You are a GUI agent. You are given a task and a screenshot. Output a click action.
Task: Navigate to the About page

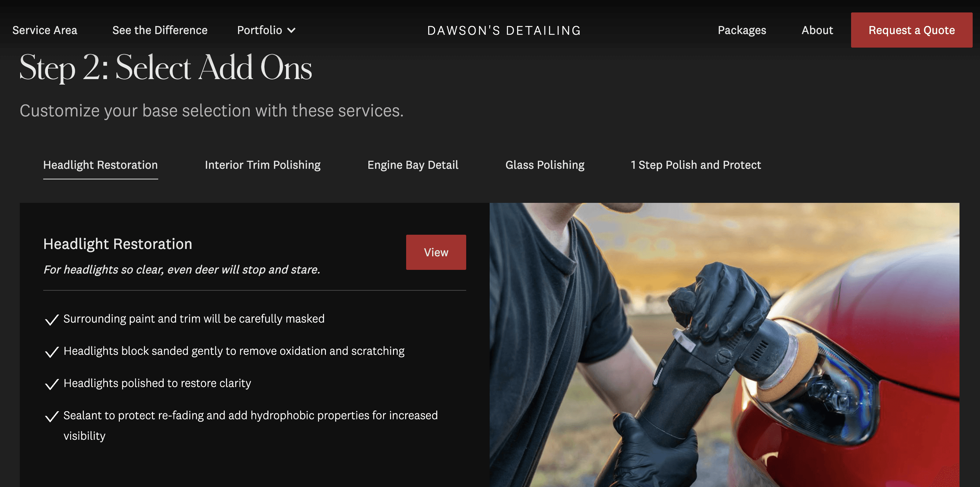tap(817, 30)
